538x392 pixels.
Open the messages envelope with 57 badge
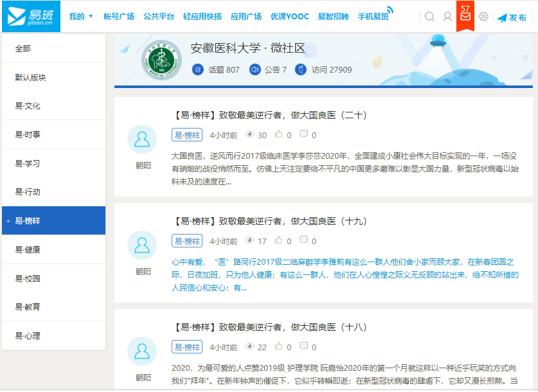pyautogui.click(x=465, y=16)
